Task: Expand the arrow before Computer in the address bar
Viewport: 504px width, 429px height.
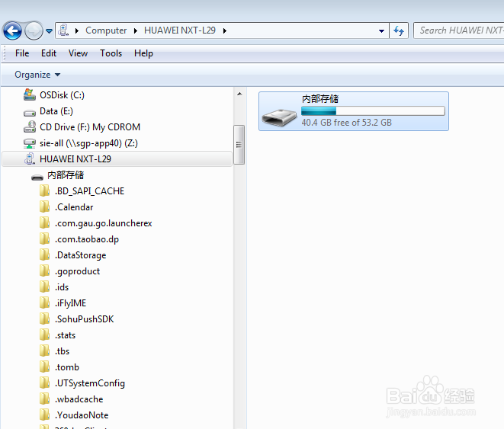Action: click(x=77, y=30)
